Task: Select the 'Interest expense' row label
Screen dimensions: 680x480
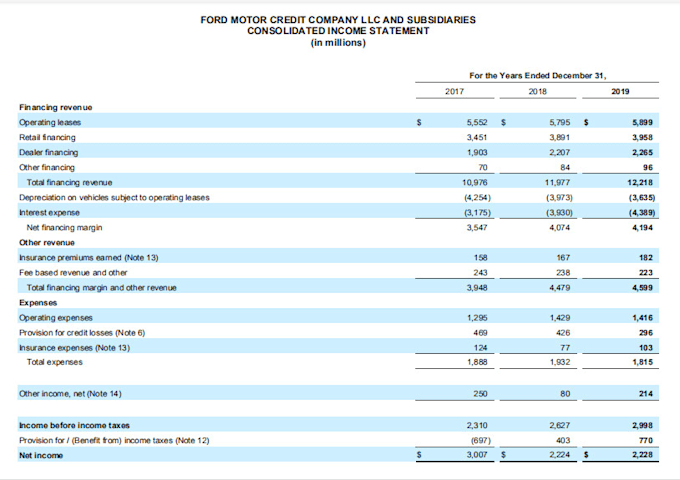Action: coord(49,212)
